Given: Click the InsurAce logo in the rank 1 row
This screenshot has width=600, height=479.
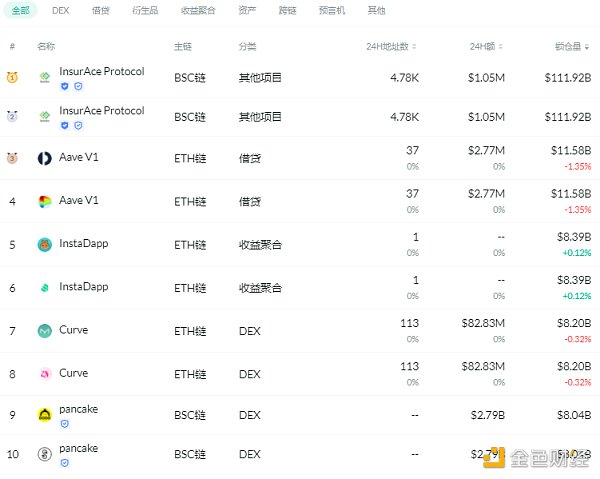Looking at the screenshot, I should pos(45,77).
